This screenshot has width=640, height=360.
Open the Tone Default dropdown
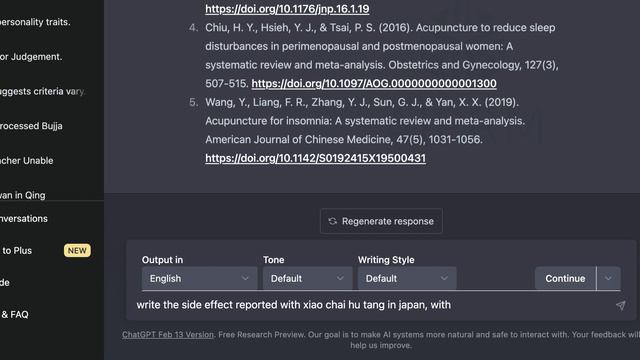(x=307, y=278)
